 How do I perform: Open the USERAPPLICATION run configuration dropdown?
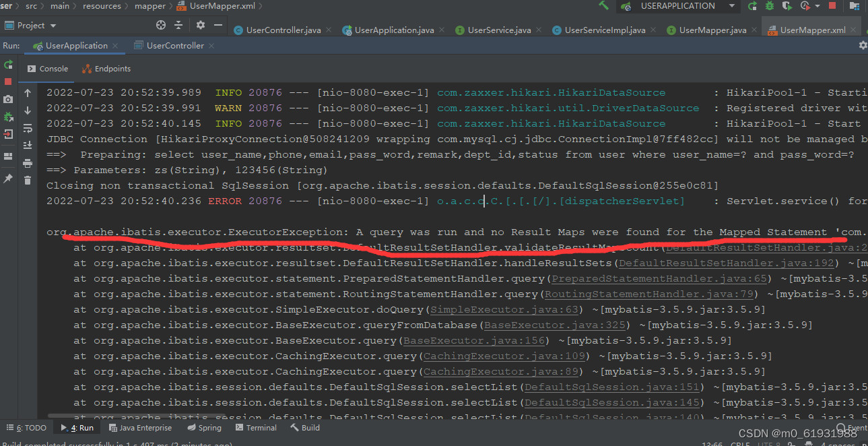[731, 6]
